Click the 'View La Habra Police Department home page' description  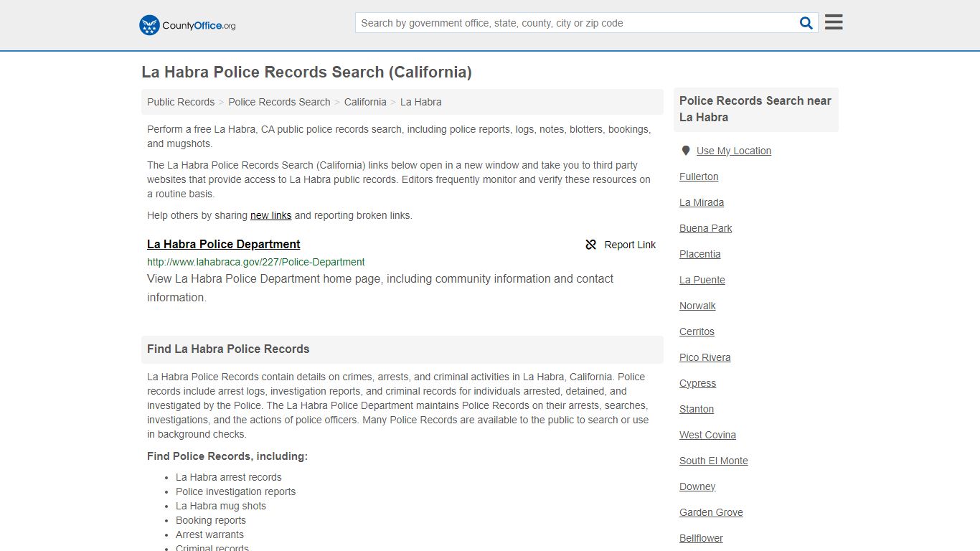point(380,288)
